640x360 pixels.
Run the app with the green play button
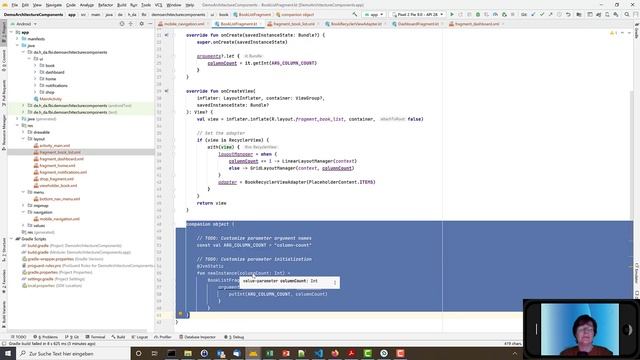tap(452, 15)
